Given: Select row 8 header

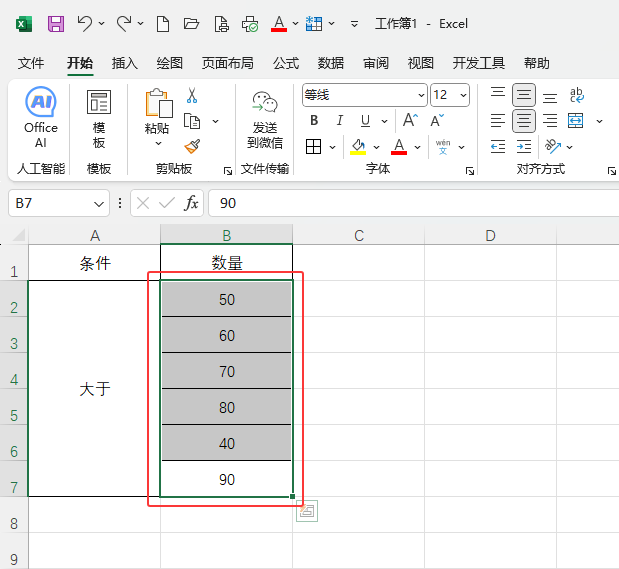Looking at the screenshot, I should (14, 515).
